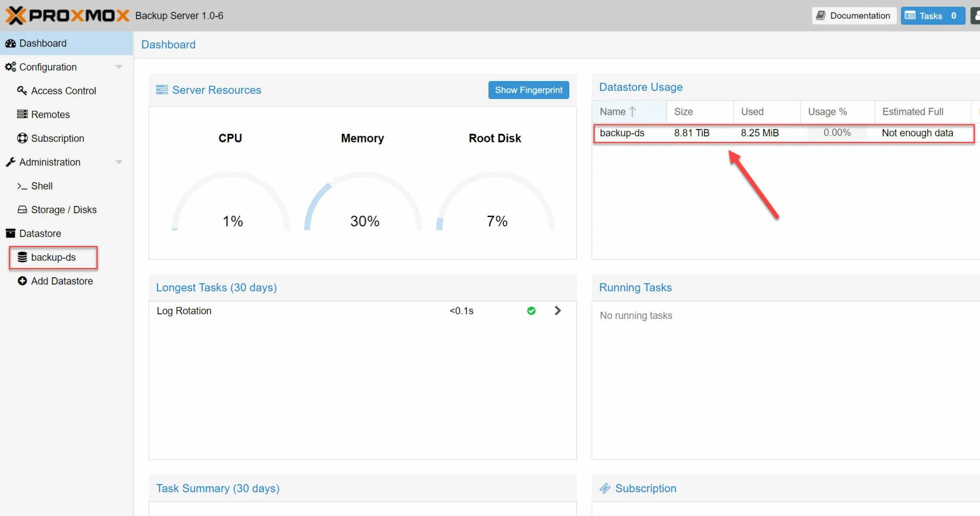The image size is (980, 516).
Task: Click Show Fingerprint button
Action: click(x=528, y=90)
